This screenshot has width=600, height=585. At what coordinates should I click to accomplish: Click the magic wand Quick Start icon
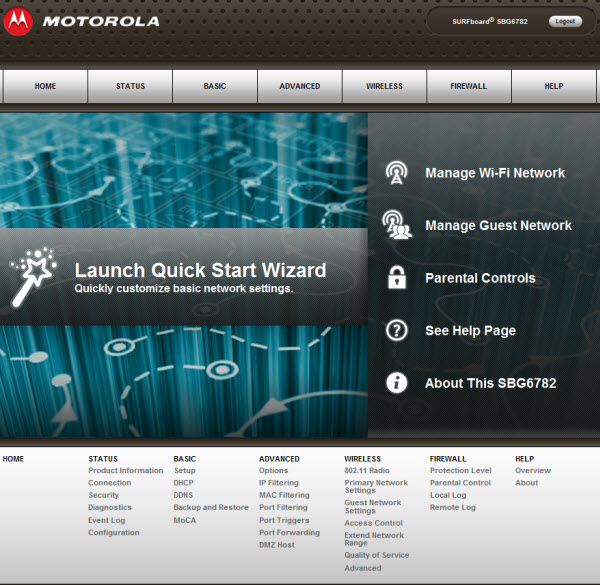tap(35, 278)
